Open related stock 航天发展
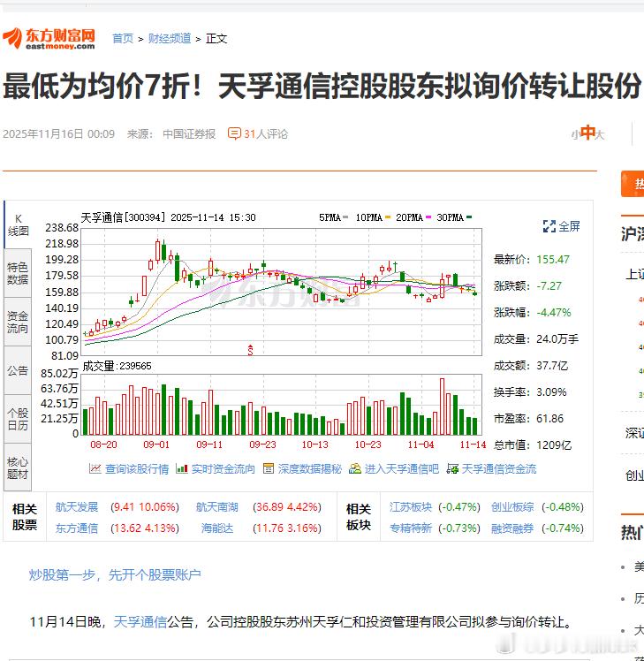The height and width of the screenshot is (661, 644). click(77, 506)
